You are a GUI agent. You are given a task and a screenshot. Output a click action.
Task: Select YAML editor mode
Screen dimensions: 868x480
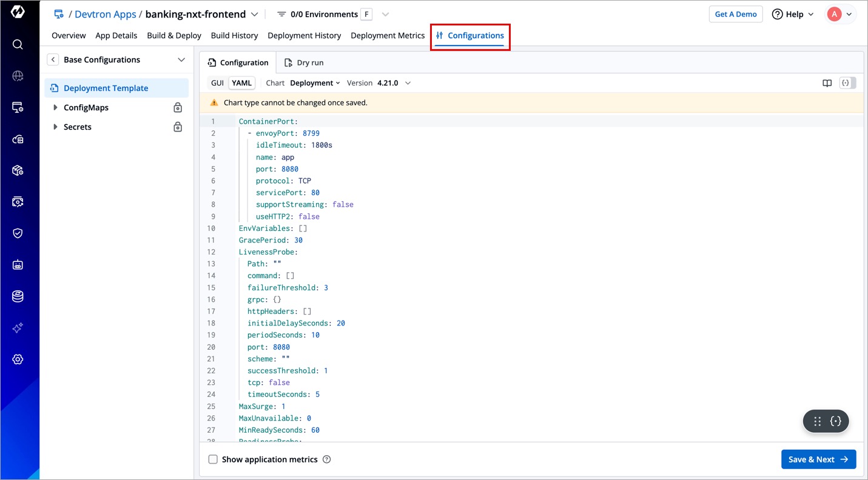241,83
